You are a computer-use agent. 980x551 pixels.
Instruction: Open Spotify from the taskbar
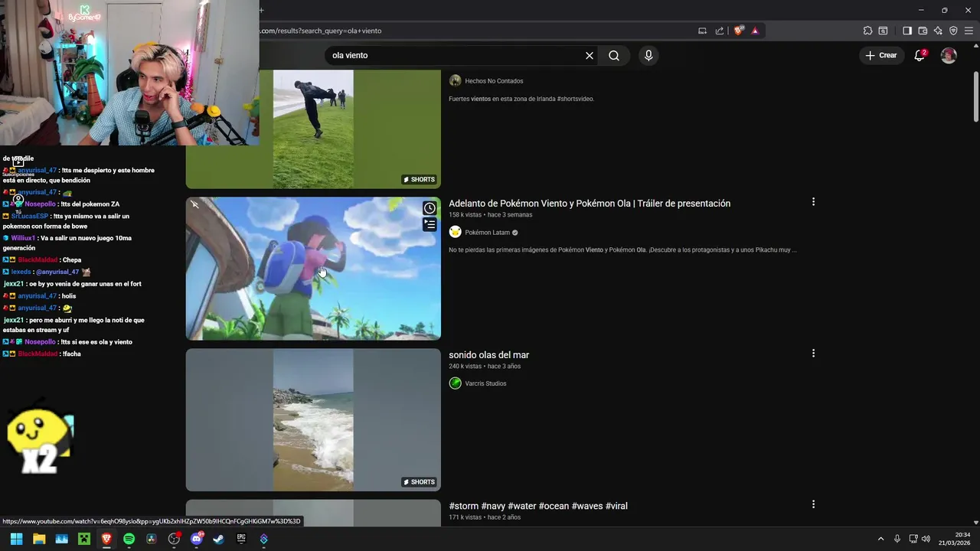coord(129,539)
